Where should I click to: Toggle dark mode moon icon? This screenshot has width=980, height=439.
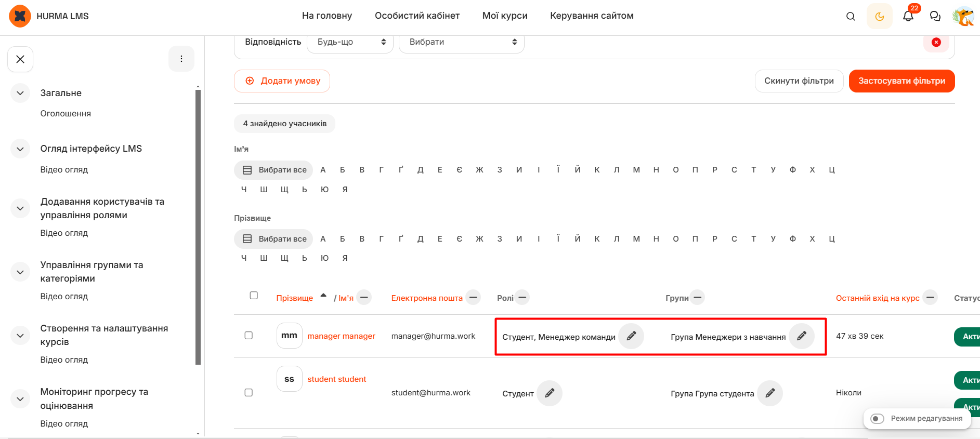[880, 16]
